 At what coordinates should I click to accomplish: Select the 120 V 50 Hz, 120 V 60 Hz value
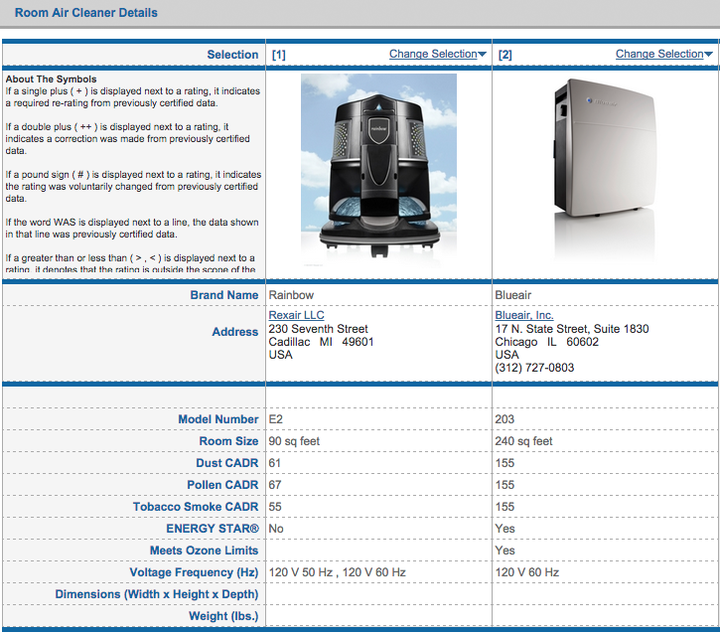[x=337, y=572]
